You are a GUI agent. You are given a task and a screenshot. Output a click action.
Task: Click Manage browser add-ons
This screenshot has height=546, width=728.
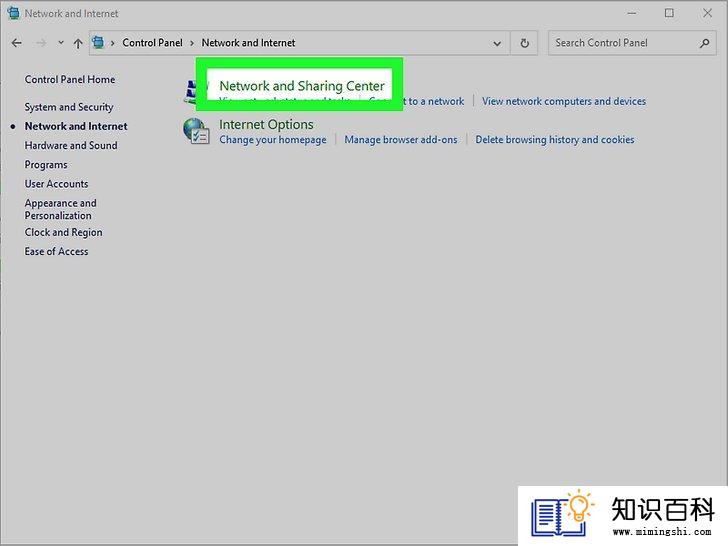click(x=401, y=140)
